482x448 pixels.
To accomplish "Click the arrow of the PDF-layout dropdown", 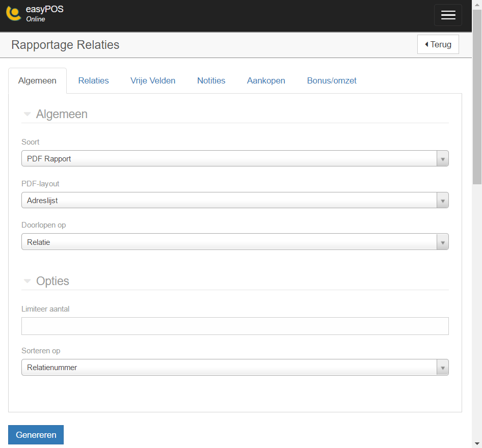I will [443, 201].
